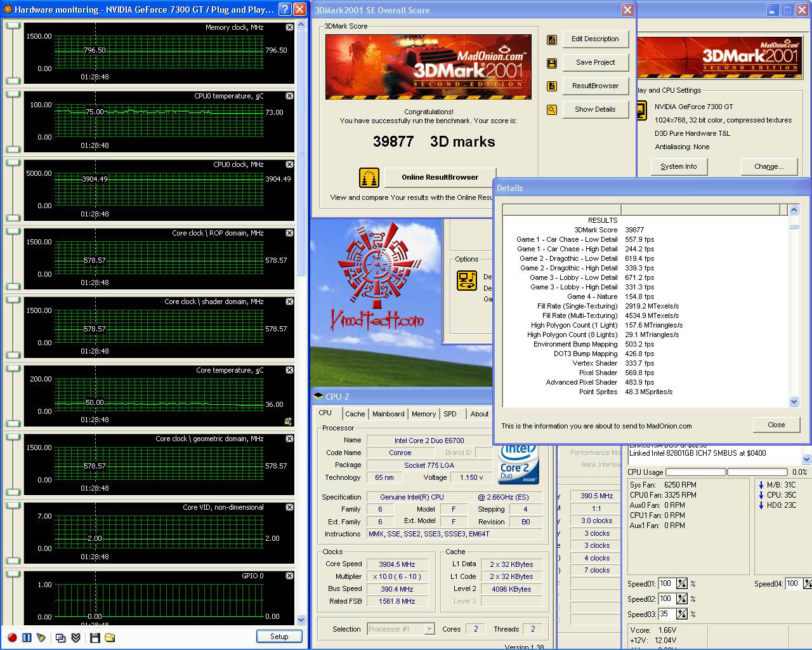Open Setup in Hardware monitoring
The image size is (812, 650).
tap(279, 637)
